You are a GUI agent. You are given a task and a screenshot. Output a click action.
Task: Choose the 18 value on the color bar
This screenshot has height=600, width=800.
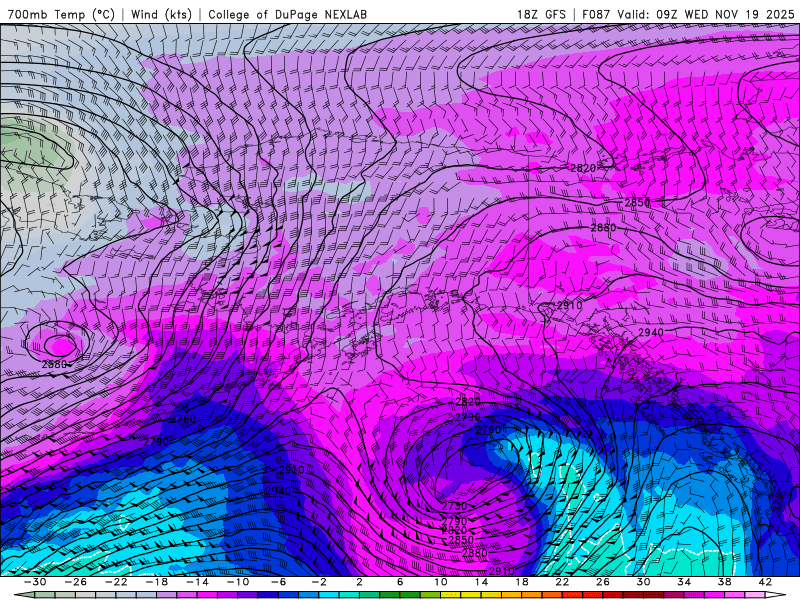pyautogui.click(x=521, y=582)
